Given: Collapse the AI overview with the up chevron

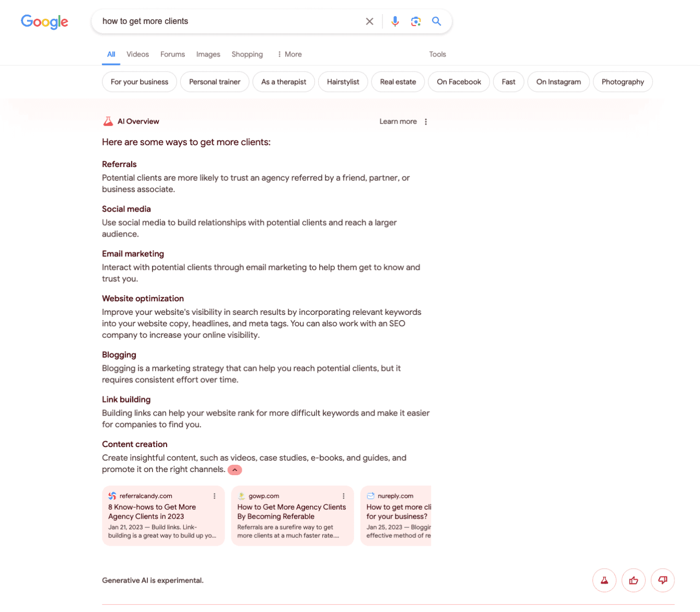Looking at the screenshot, I should (x=235, y=470).
